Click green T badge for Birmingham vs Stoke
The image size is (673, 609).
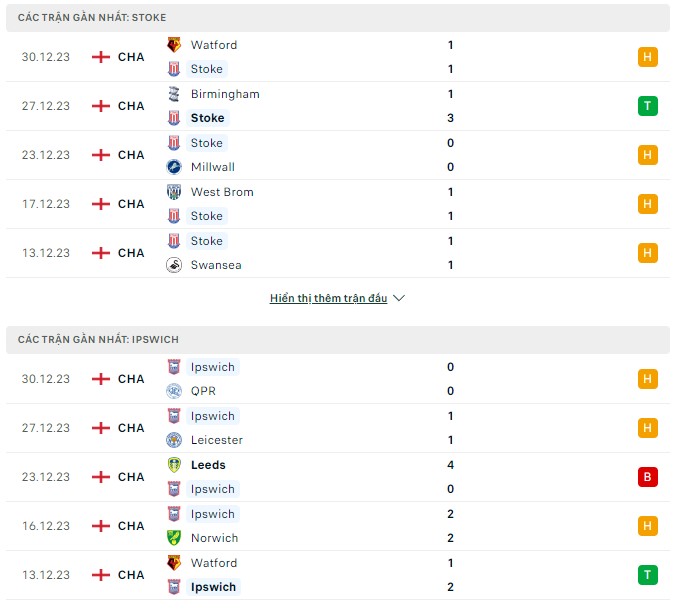pos(647,106)
